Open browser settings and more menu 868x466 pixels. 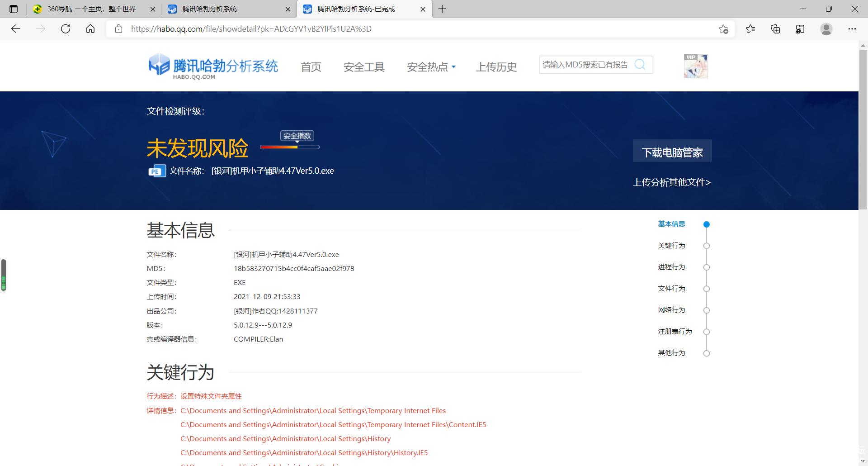(x=852, y=29)
